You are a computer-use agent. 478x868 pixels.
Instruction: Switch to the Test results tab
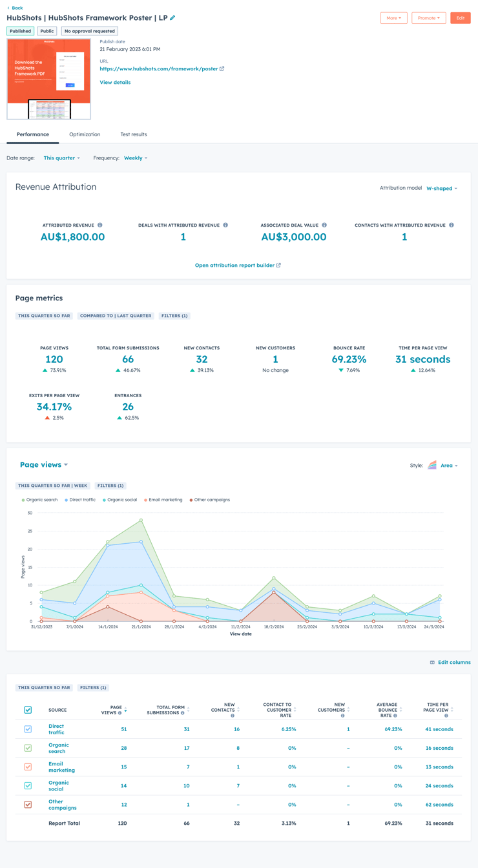point(134,134)
